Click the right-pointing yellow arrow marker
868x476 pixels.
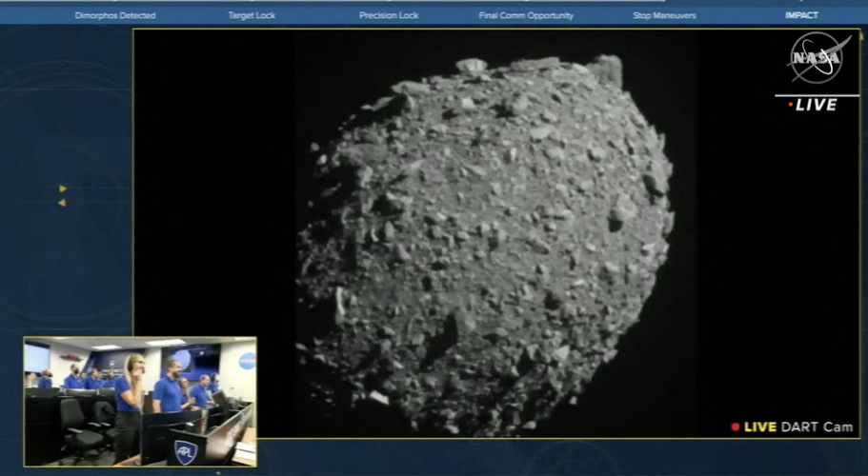click(63, 188)
